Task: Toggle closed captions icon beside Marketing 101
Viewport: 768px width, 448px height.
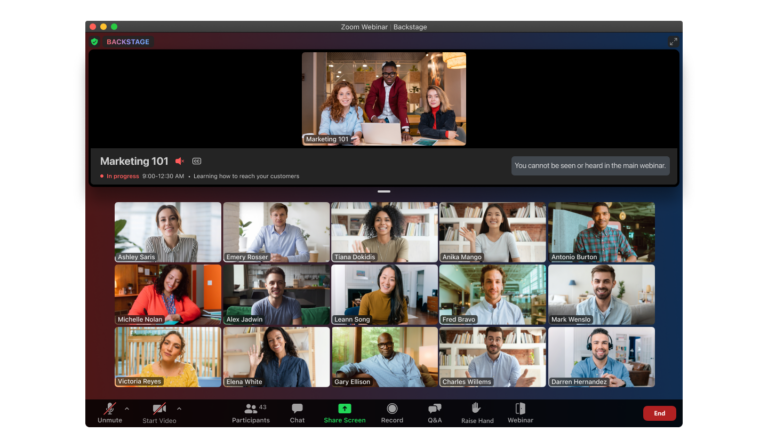Action: [196, 161]
